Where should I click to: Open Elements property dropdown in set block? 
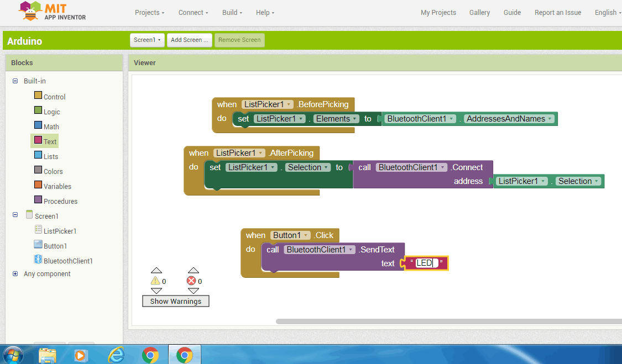pos(336,119)
